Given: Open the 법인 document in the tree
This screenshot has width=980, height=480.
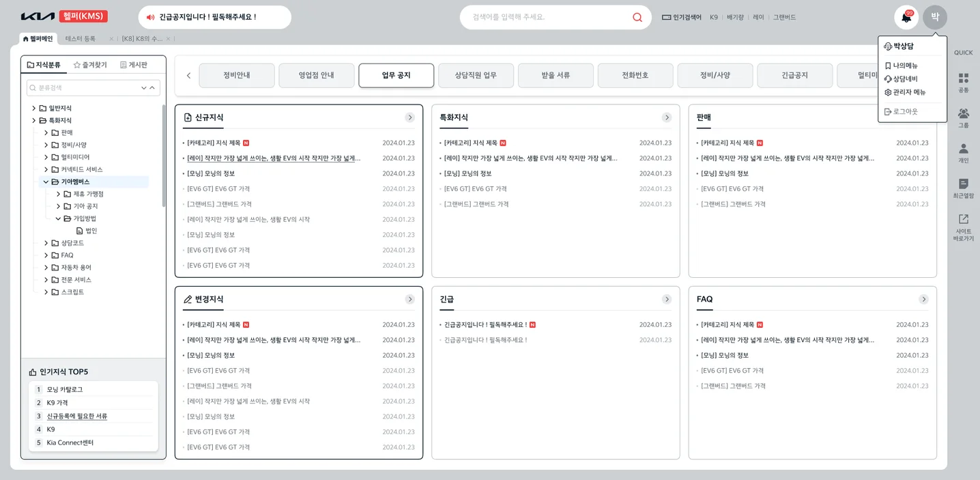Looking at the screenshot, I should (x=87, y=231).
